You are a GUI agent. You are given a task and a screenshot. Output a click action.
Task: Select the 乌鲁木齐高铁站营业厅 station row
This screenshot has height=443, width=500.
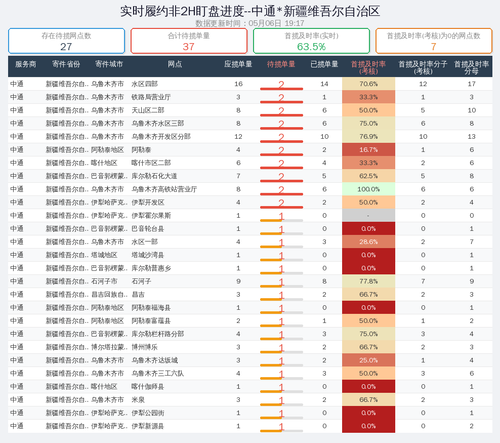coord(250,189)
